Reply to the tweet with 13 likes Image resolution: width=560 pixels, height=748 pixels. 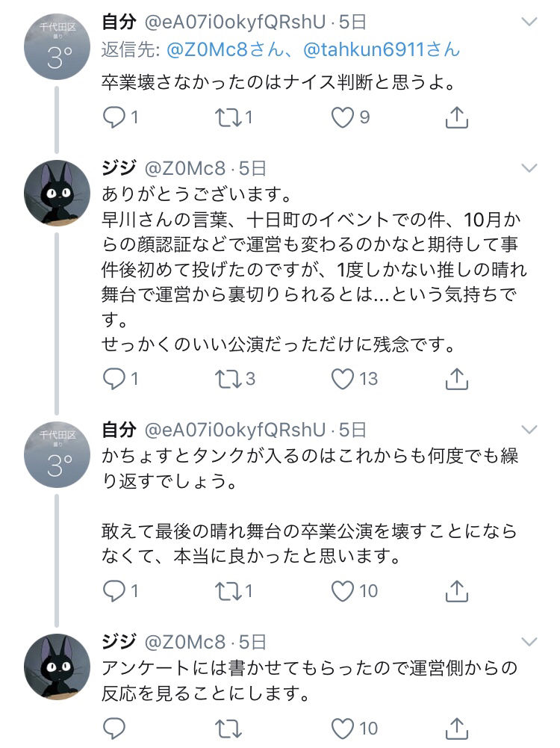coord(113,380)
